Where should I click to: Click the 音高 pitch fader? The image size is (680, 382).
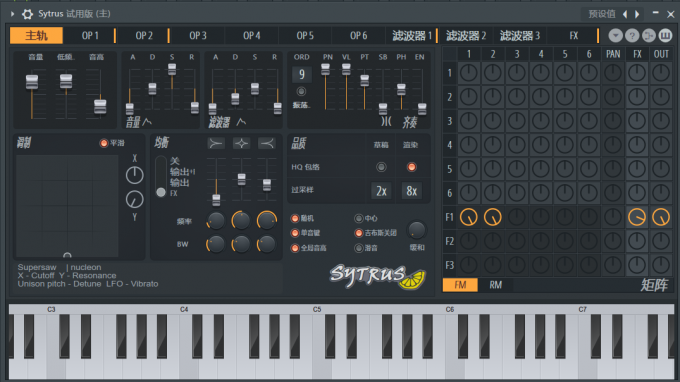100,106
